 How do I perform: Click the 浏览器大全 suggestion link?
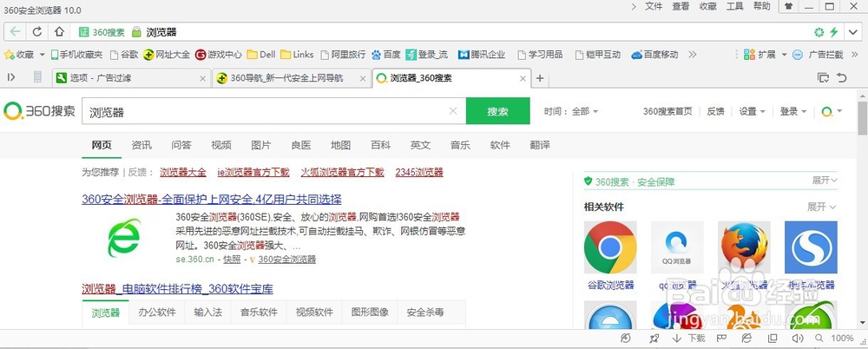(x=182, y=172)
